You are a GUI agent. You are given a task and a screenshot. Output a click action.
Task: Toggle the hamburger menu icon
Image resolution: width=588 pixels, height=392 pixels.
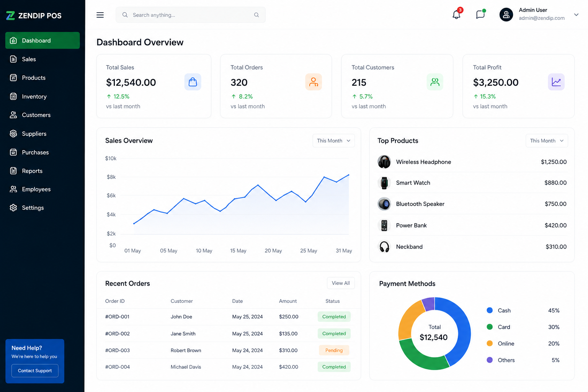click(x=100, y=15)
